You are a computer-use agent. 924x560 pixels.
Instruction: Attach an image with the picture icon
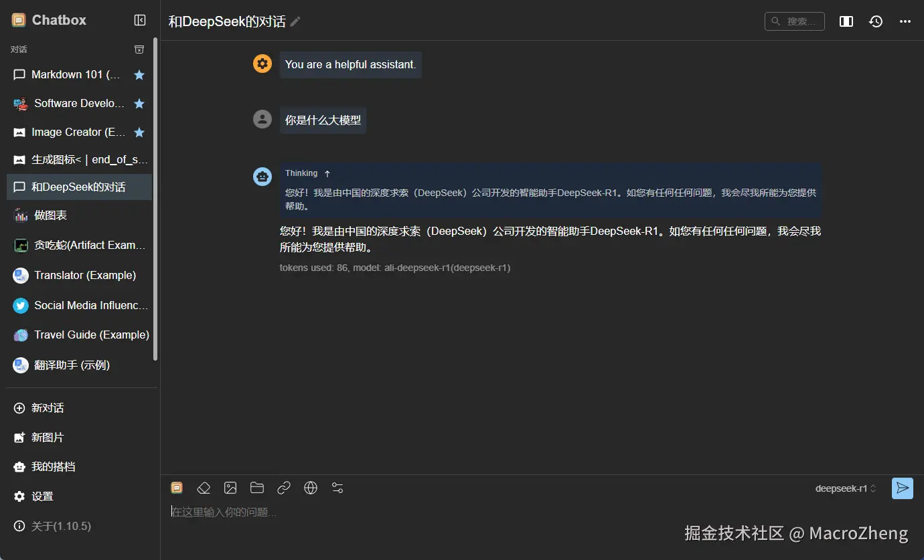pyautogui.click(x=230, y=488)
